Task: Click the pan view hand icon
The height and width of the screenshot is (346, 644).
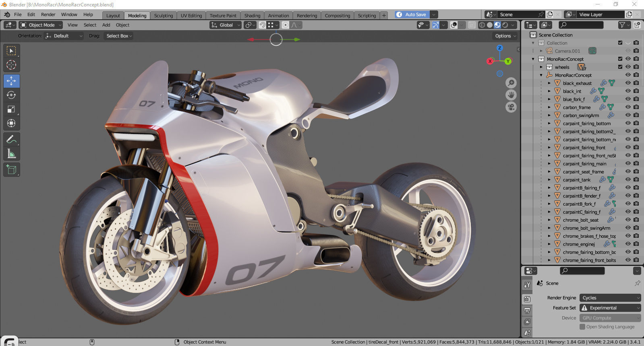Action: coord(511,95)
